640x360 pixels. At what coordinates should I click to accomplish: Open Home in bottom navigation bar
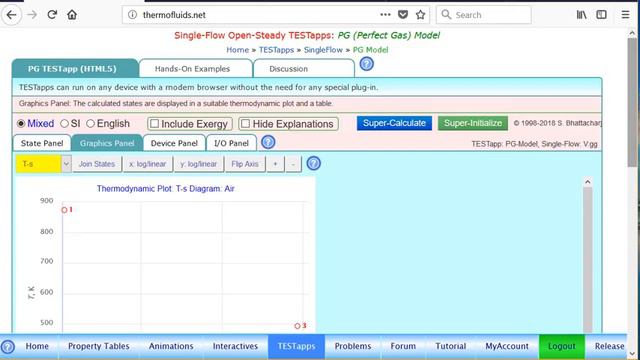[37, 347]
